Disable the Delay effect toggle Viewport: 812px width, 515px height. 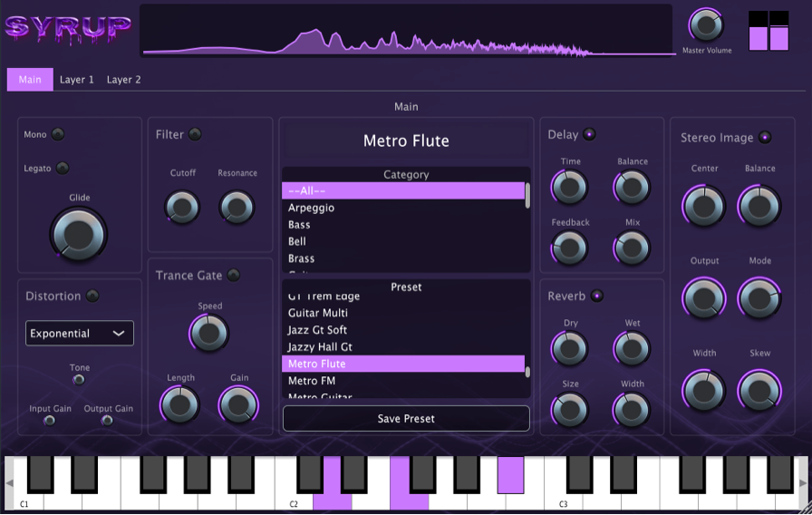(589, 134)
